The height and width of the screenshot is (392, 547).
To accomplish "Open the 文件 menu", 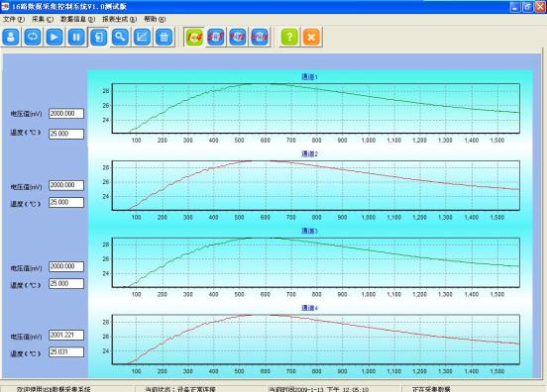I will click(x=14, y=19).
